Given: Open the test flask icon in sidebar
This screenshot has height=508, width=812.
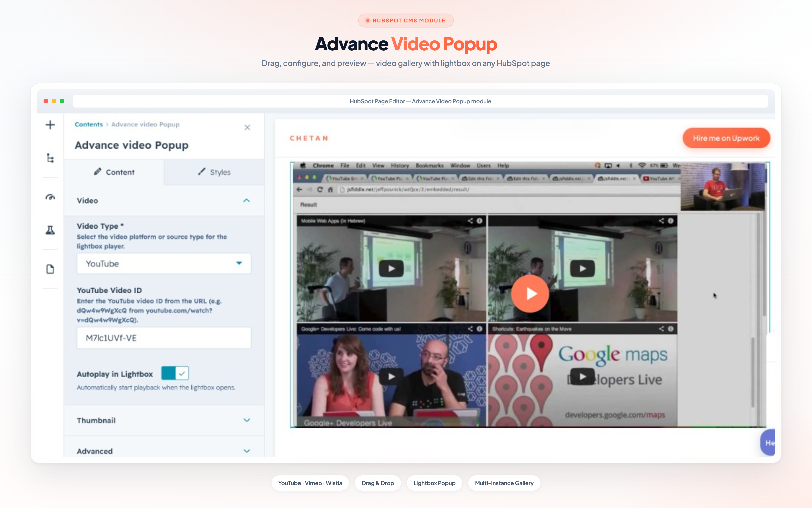Looking at the screenshot, I should (x=50, y=230).
